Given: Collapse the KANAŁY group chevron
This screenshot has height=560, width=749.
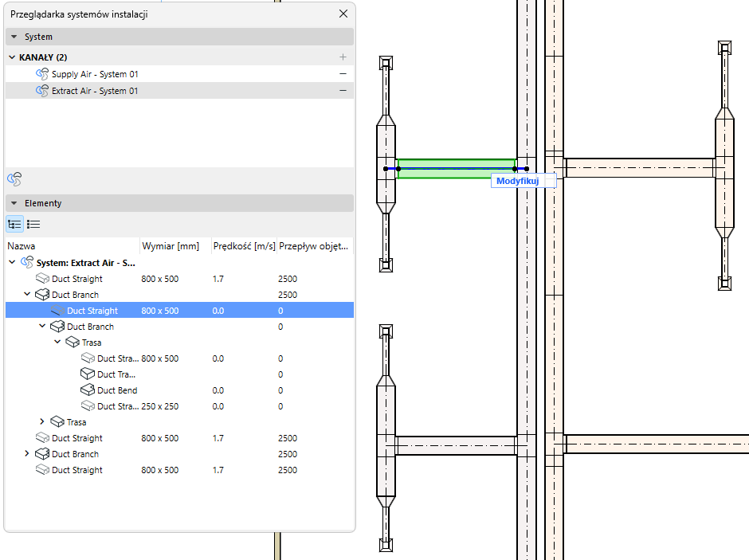Looking at the screenshot, I should coord(12,57).
